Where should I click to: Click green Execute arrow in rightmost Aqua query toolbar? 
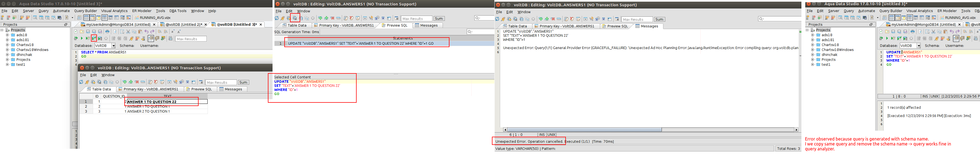click(x=887, y=38)
